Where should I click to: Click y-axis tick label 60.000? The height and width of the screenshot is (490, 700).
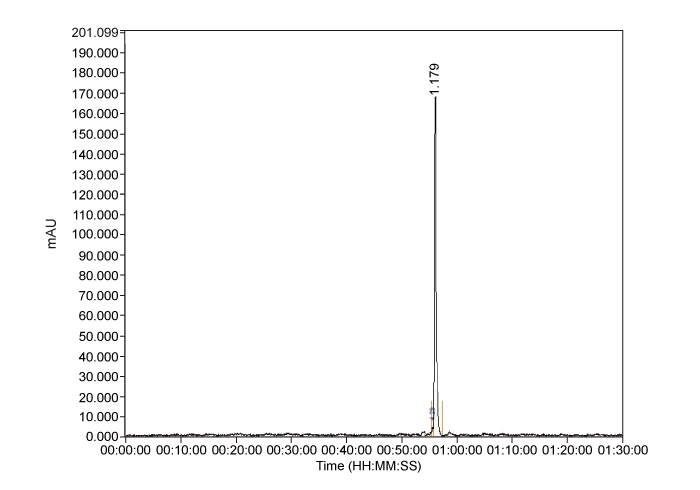pyautogui.click(x=99, y=316)
